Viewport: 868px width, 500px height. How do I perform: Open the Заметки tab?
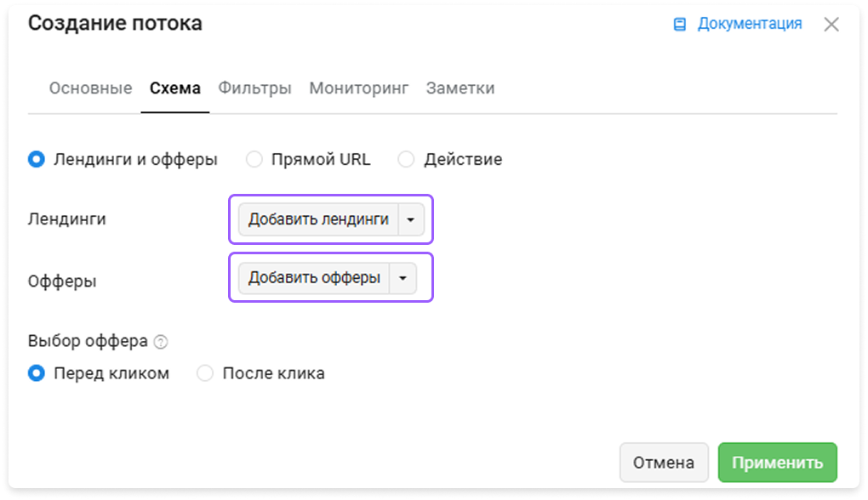(x=460, y=88)
